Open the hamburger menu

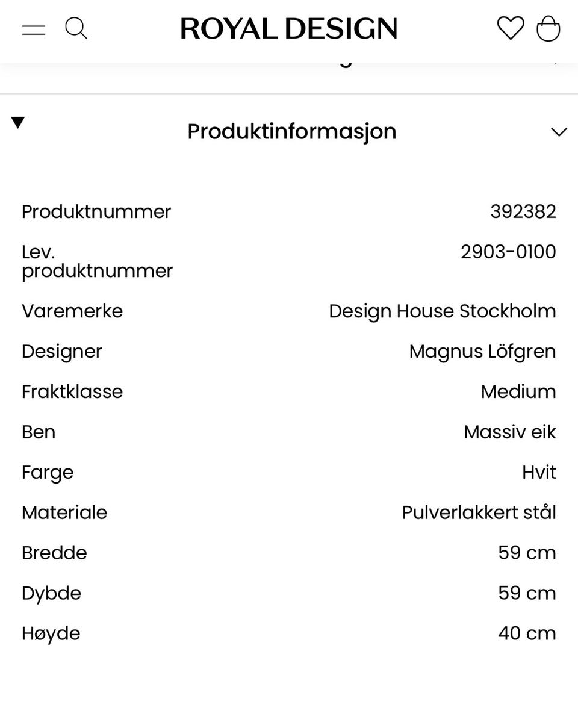(34, 29)
